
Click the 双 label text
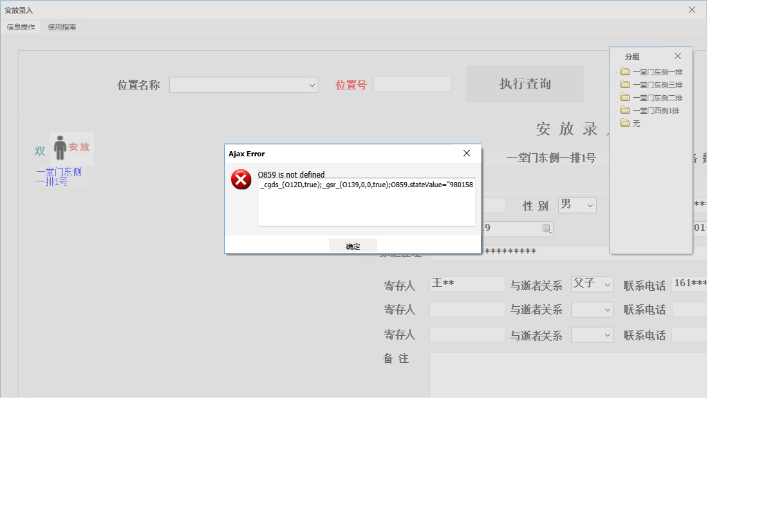point(39,151)
